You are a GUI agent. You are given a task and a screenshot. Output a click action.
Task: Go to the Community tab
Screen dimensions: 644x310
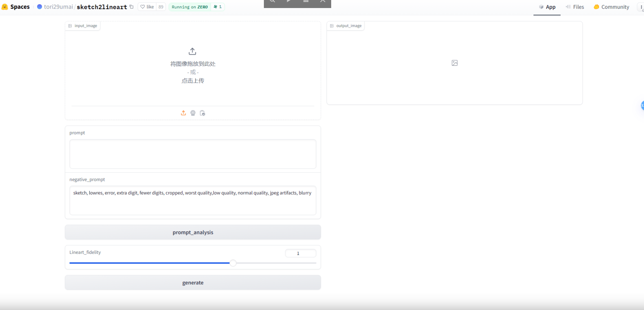pos(611,7)
